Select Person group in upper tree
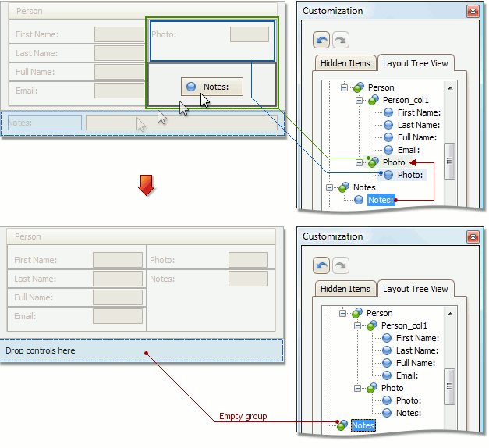The height and width of the screenshot is (448, 489). coord(381,87)
